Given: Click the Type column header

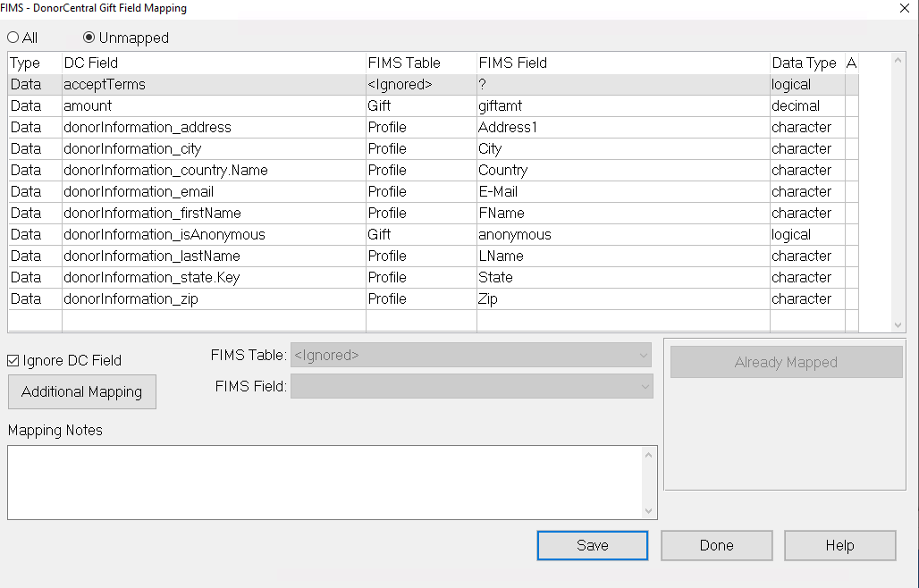Looking at the screenshot, I should 35,63.
